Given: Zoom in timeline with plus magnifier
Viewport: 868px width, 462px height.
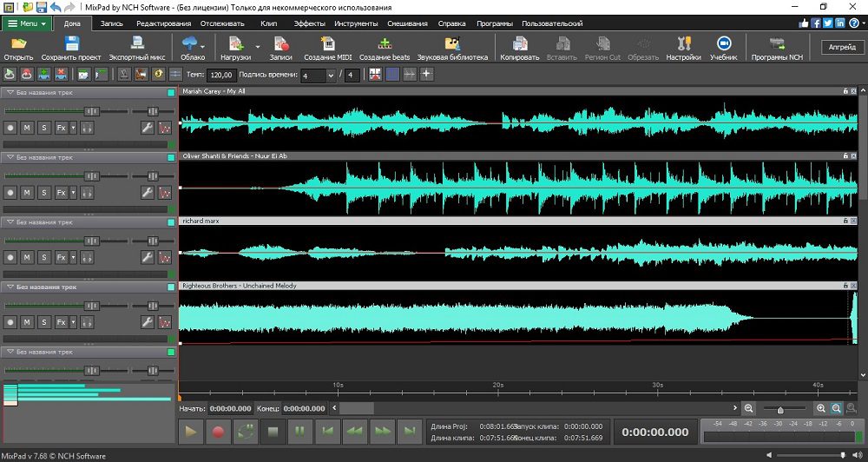Looking at the screenshot, I should pyautogui.click(x=821, y=409).
